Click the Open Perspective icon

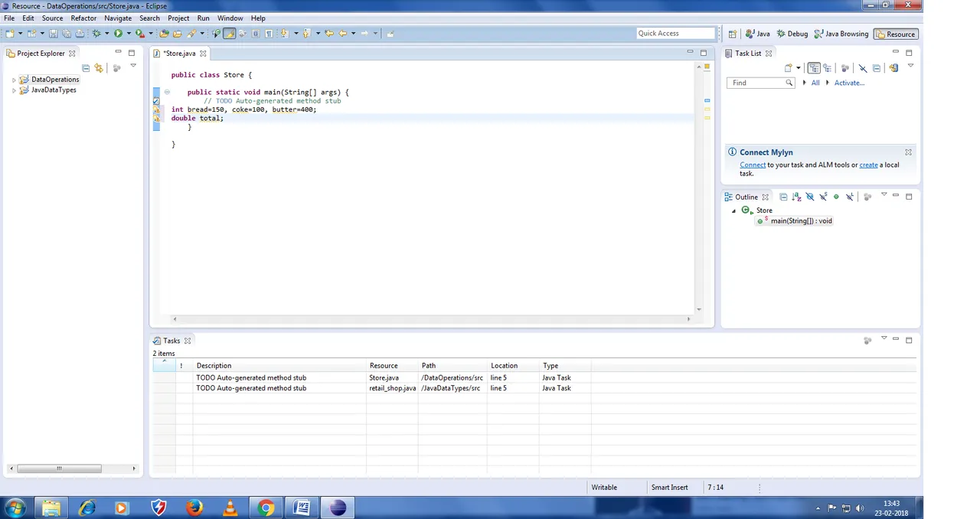[732, 34]
